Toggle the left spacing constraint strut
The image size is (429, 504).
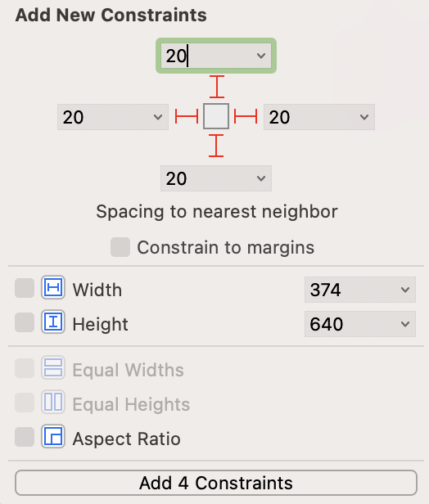[187, 116]
